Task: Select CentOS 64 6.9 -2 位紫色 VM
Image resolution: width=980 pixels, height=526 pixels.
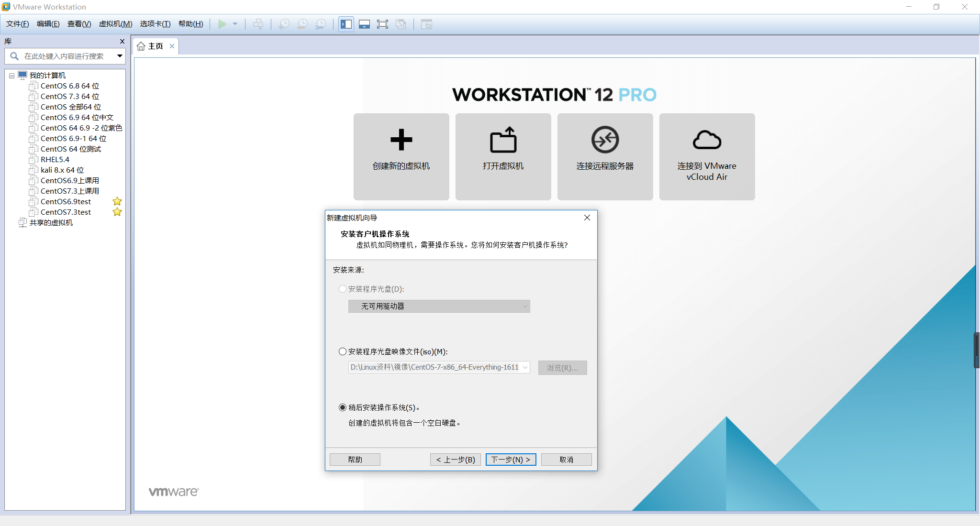Action: tap(81, 128)
